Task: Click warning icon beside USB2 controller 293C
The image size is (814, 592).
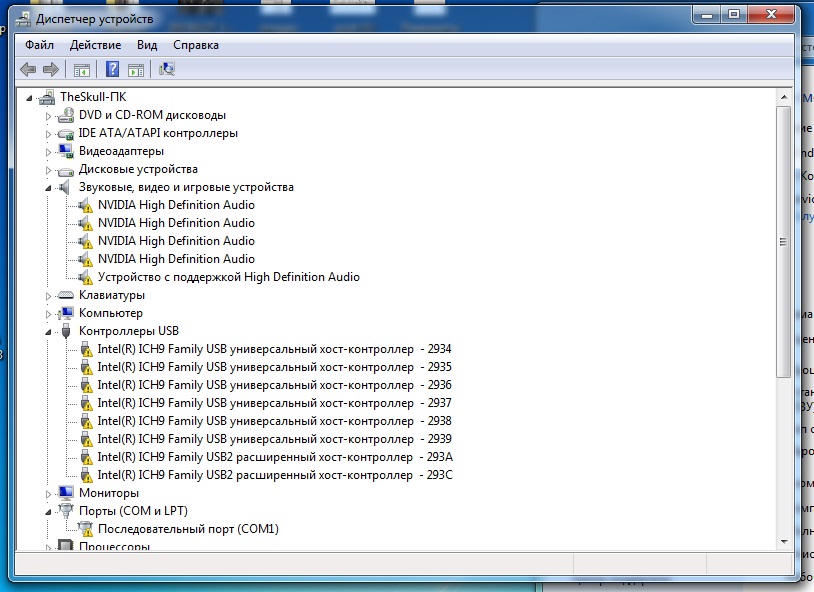Action: pyautogui.click(x=86, y=475)
